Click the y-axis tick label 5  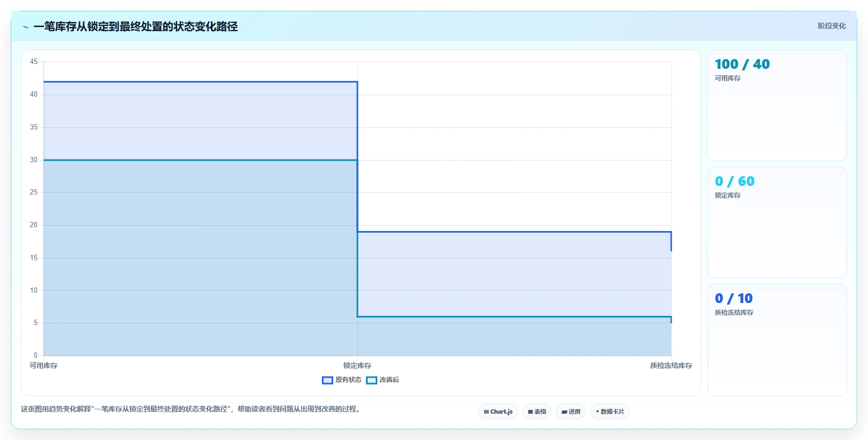point(35,323)
